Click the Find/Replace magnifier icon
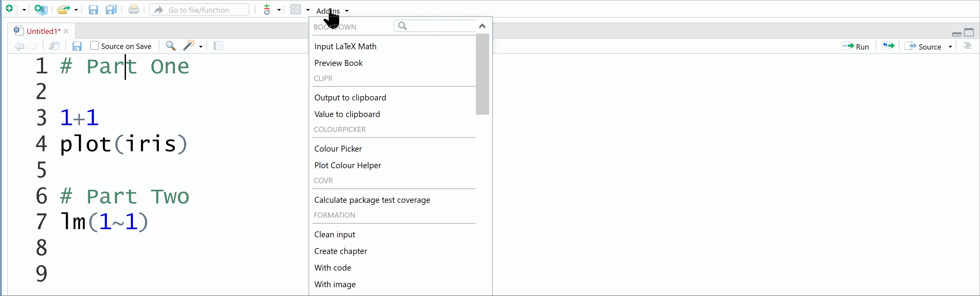 point(171,46)
